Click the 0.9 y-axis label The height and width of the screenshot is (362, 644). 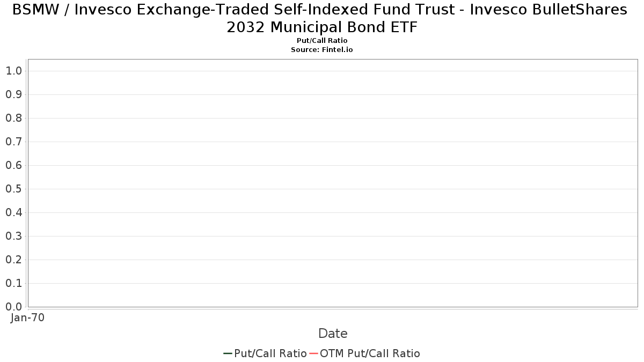point(13,94)
